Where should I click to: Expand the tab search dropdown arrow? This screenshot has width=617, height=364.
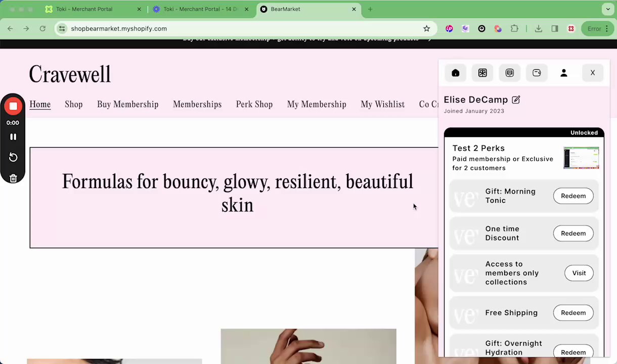(608, 9)
